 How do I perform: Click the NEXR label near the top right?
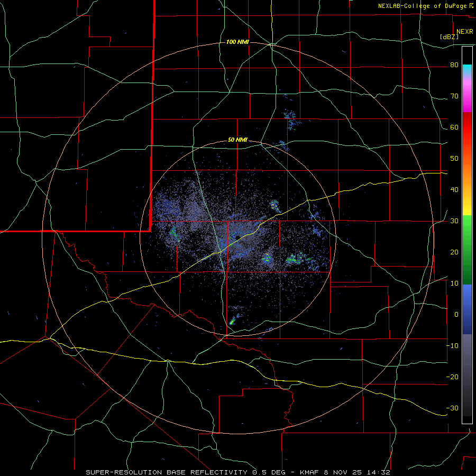tap(465, 32)
